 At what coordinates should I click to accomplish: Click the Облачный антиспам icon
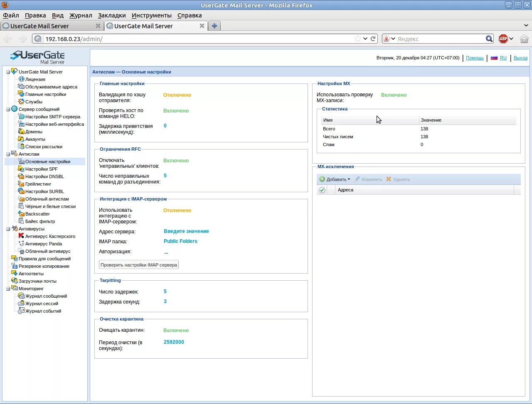pos(21,198)
